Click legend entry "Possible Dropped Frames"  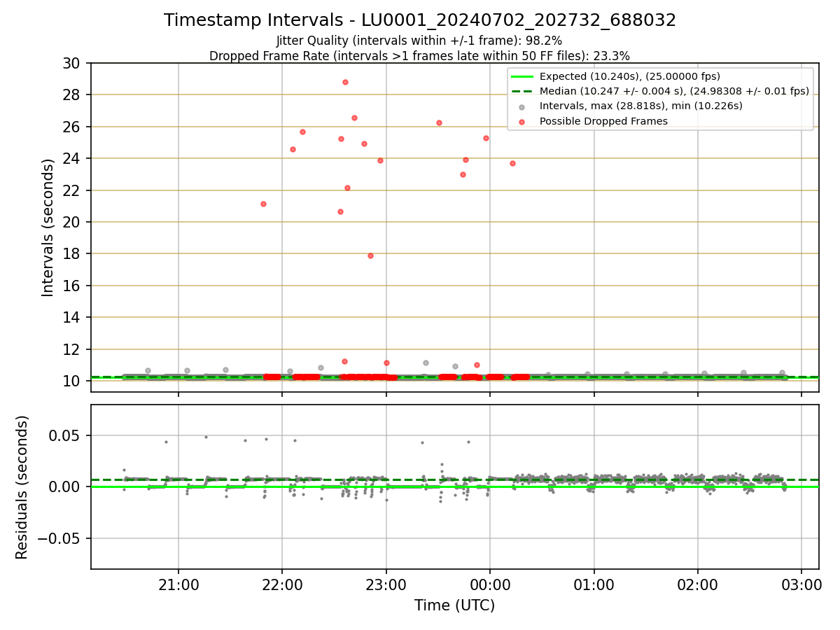(x=603, y=121)
